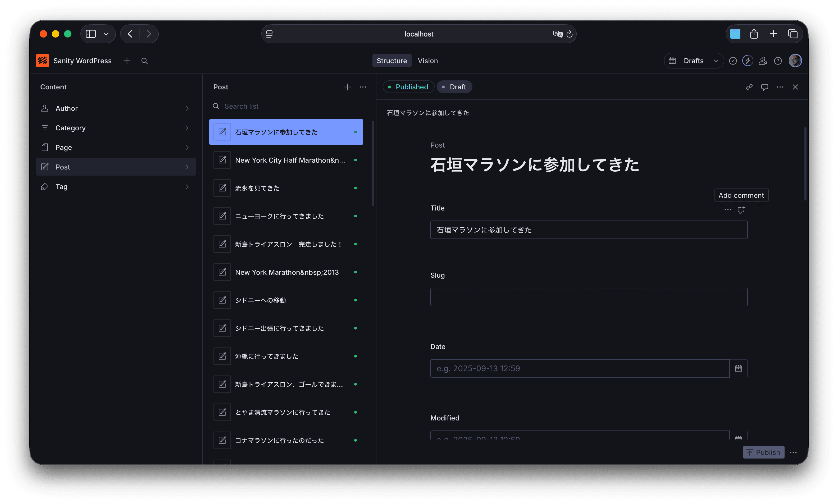
Task: Open the Drafts perspective dropdown
Action: coord(693,61)
